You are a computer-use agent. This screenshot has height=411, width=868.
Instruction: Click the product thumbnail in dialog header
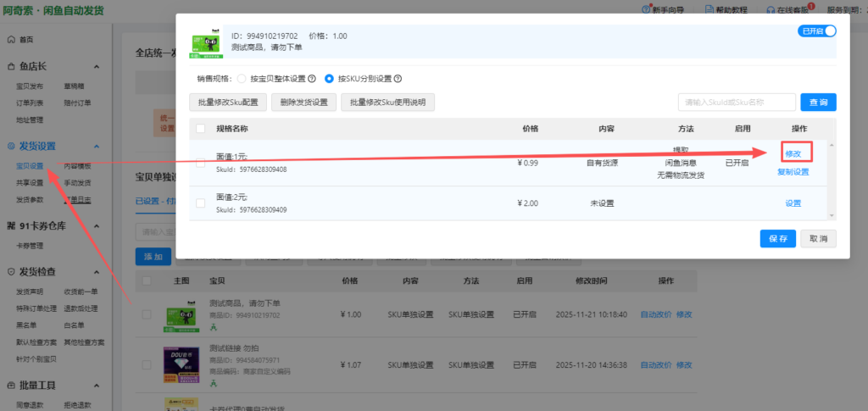pos(207,44)
